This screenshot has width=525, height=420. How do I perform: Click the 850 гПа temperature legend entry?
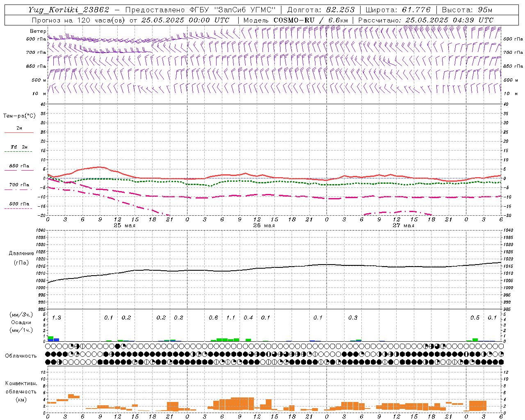pyautogui.click(x=19, y=166)
